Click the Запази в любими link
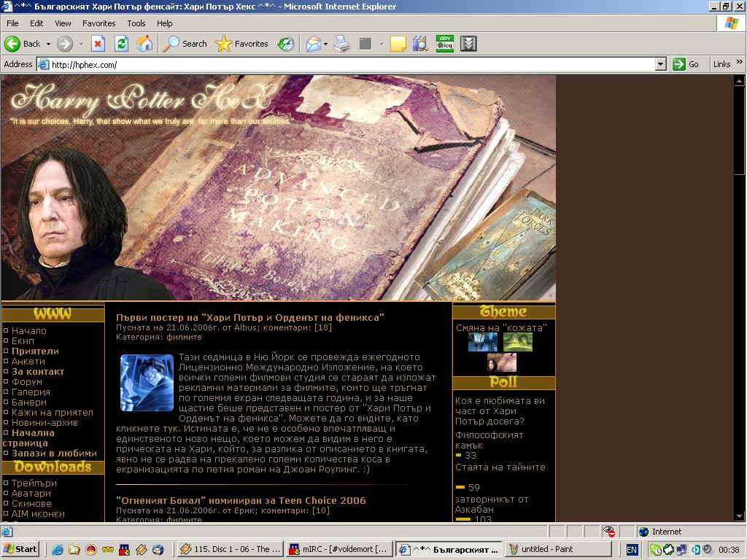This screenshot has width=747, height=560. point(54,454)
